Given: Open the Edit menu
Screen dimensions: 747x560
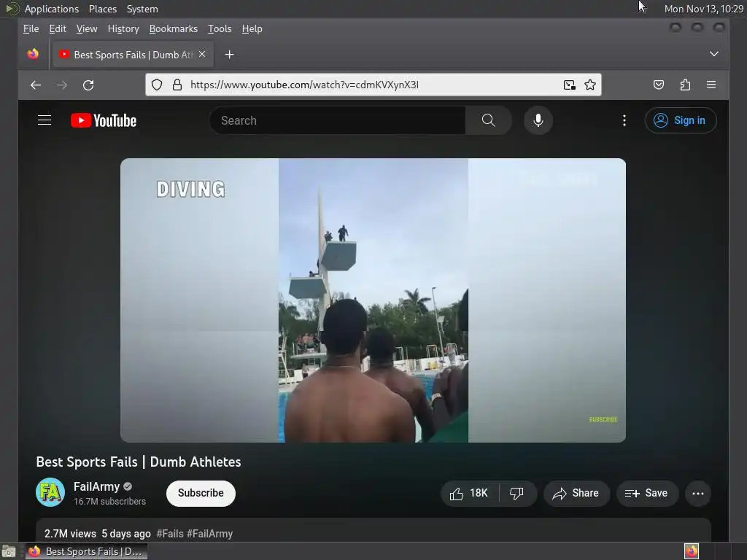Looking at the screenshot, I should click(x=58, y=28).
